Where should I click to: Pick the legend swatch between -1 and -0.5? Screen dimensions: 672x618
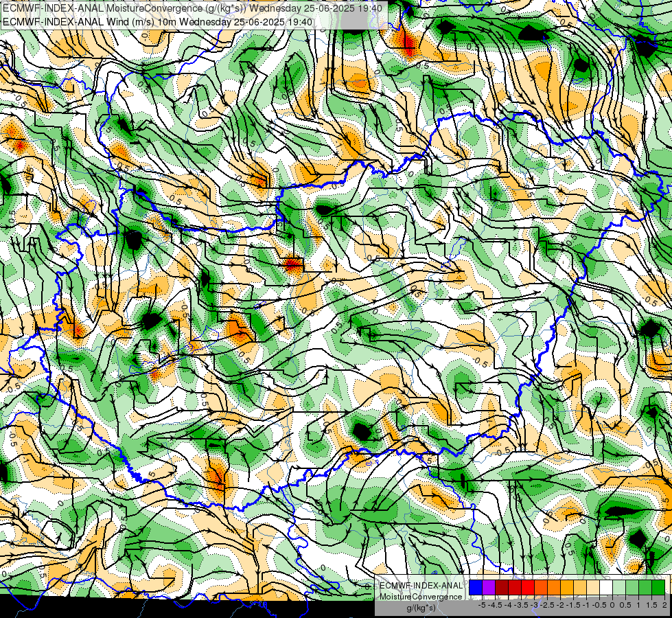[x=593, y=588]
